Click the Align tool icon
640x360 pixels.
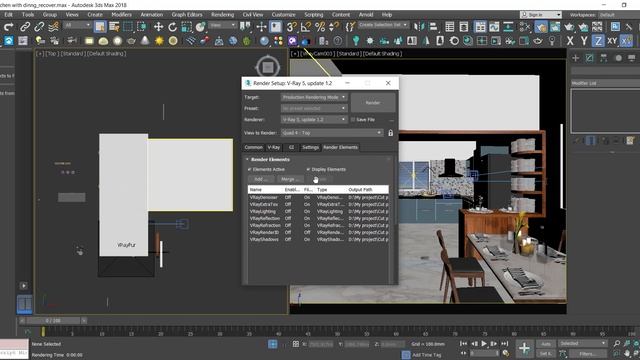[433, 27]
